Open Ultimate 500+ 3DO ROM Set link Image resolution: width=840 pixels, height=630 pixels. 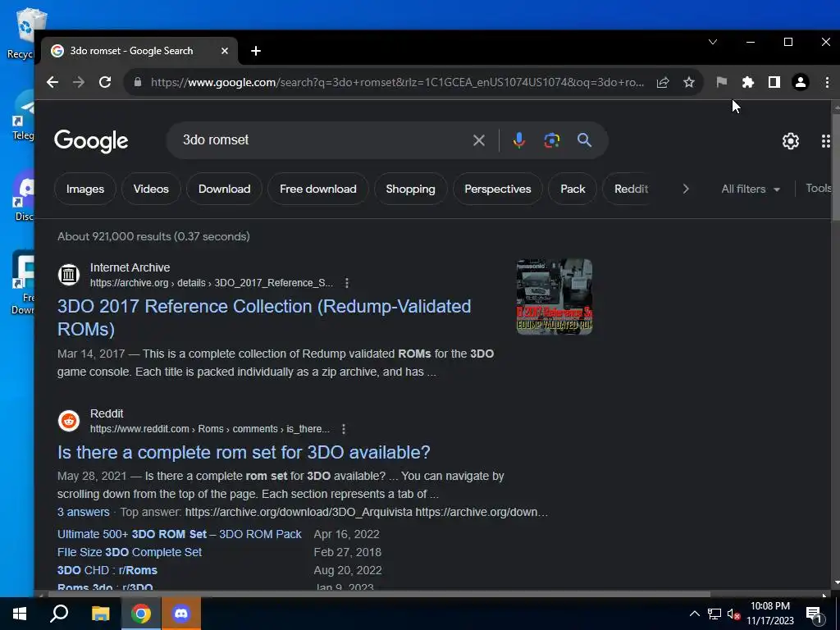pyautogui.click(x=180, y=534)
